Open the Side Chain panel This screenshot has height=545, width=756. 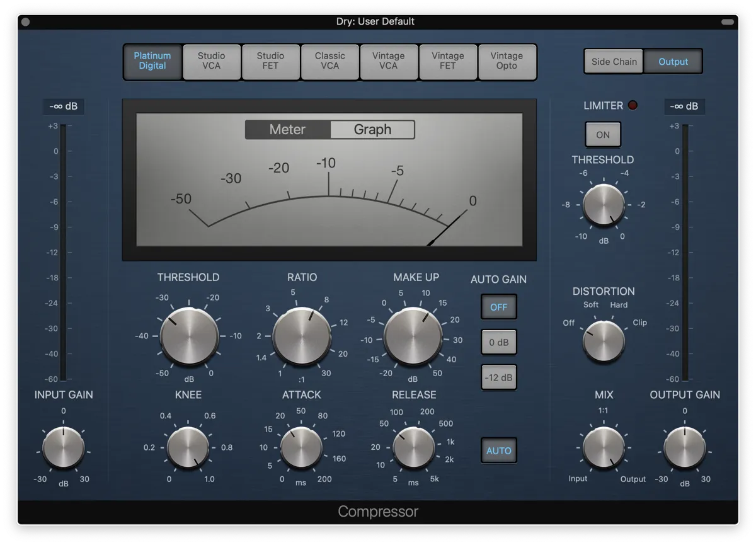click(x=614, y=62)
